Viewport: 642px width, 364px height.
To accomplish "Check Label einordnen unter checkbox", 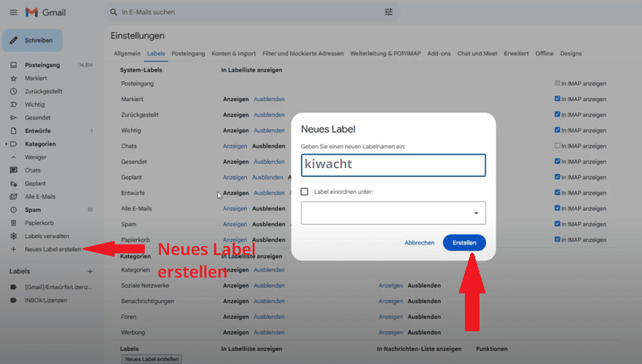I will coord(304,191).
